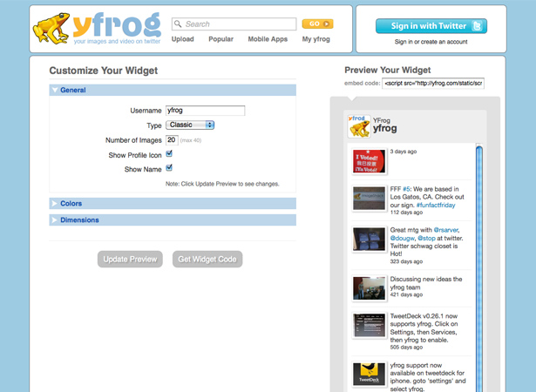Open the yfrog team discussion thumbnail
This screenshot has width=536, height=392.
370,288
